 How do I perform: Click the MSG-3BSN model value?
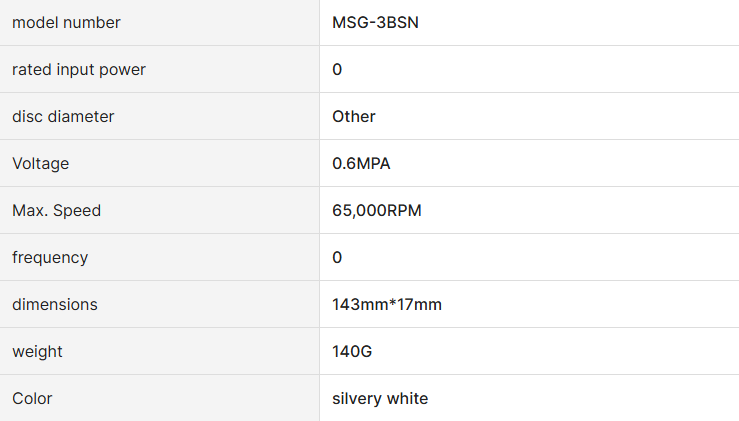click(x=375, y=22)
